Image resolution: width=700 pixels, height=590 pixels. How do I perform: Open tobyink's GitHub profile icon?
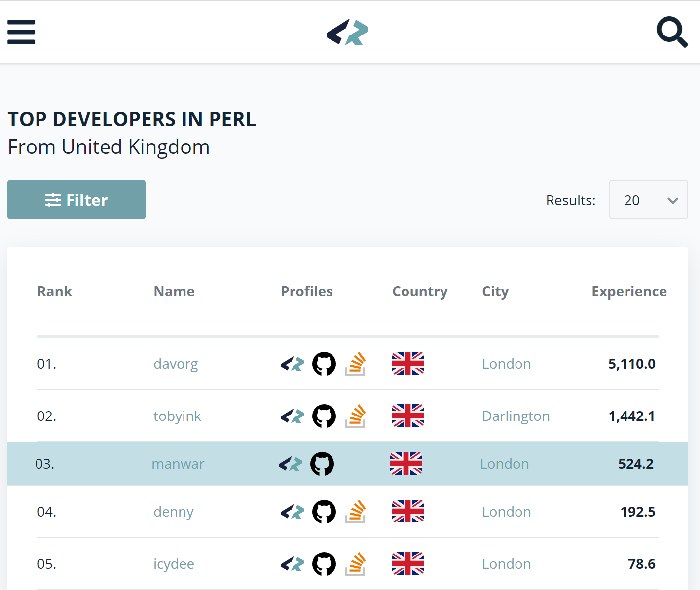(324, 416)
